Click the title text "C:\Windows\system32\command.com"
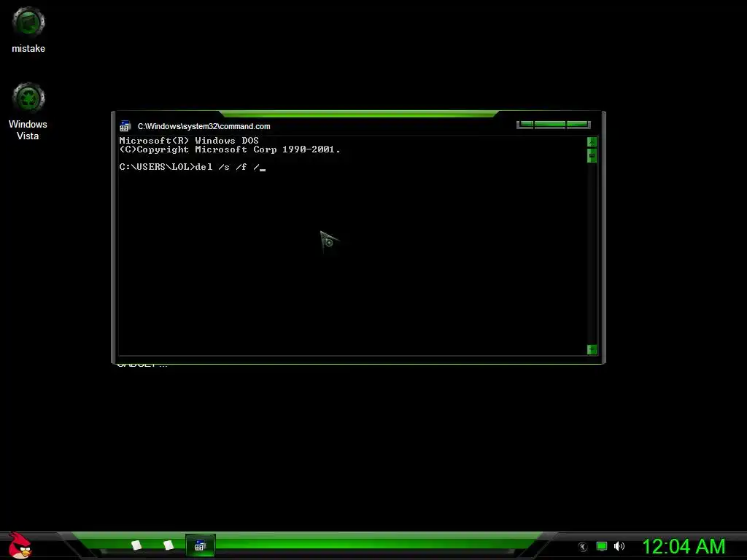 (x=204, y=126)
